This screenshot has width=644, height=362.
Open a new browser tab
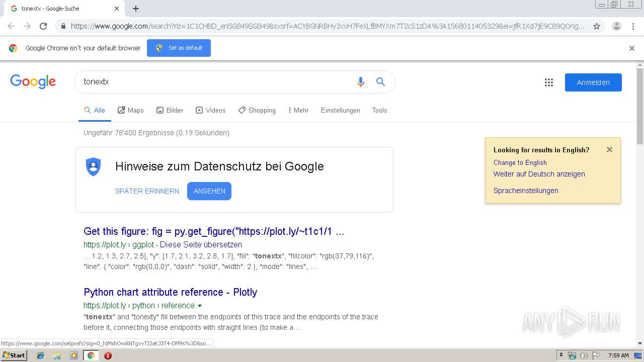tap(136, 9)
